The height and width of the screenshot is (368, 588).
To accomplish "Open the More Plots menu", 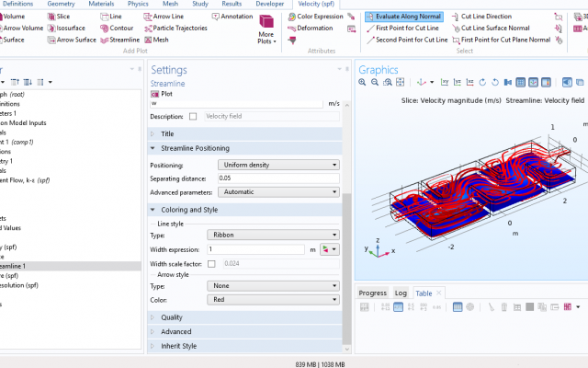I will pyautogui.click(x=266, y=29).
